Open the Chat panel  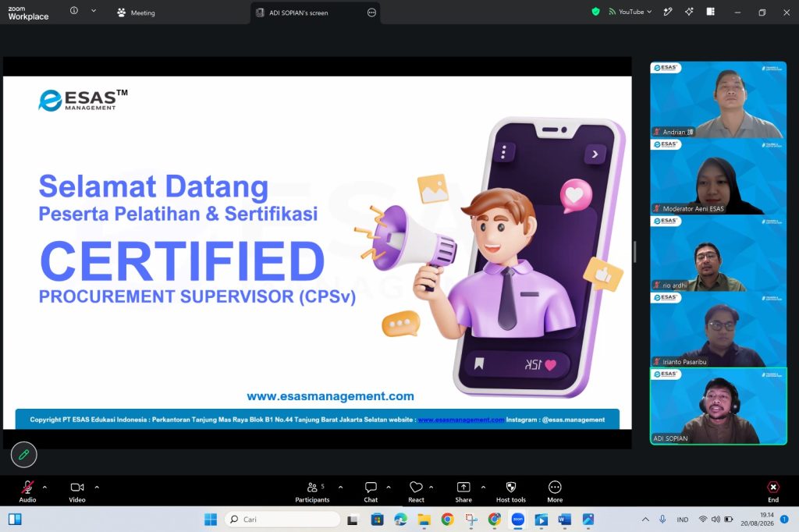pos(371,491)
